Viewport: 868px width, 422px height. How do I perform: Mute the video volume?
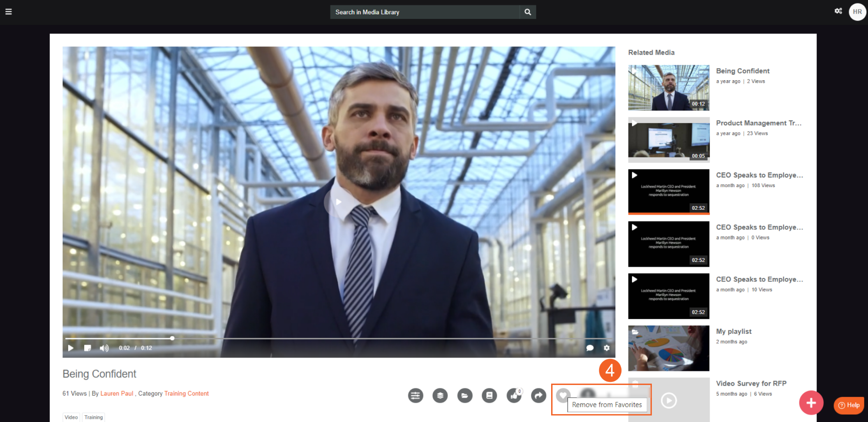click(104, 348)
